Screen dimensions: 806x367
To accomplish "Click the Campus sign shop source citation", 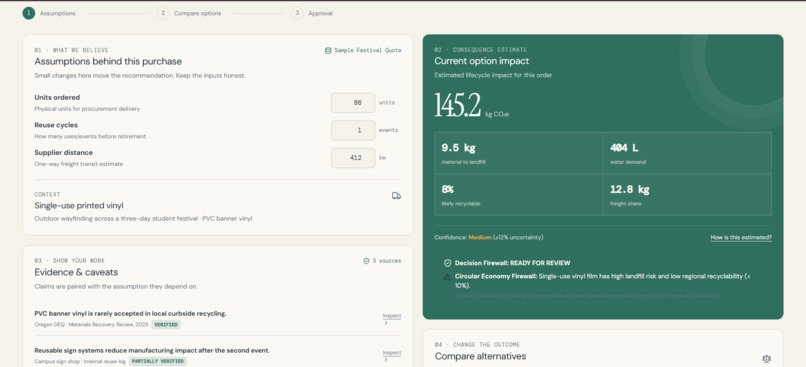I will click(x=80, y=361).
